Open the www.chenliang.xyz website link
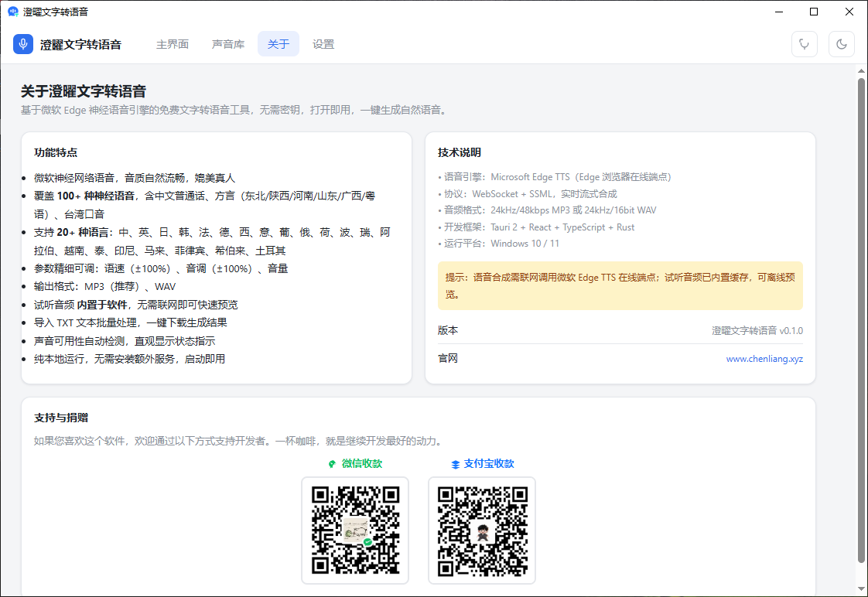This screenshot has height=597, width=868. click(764, 359)
